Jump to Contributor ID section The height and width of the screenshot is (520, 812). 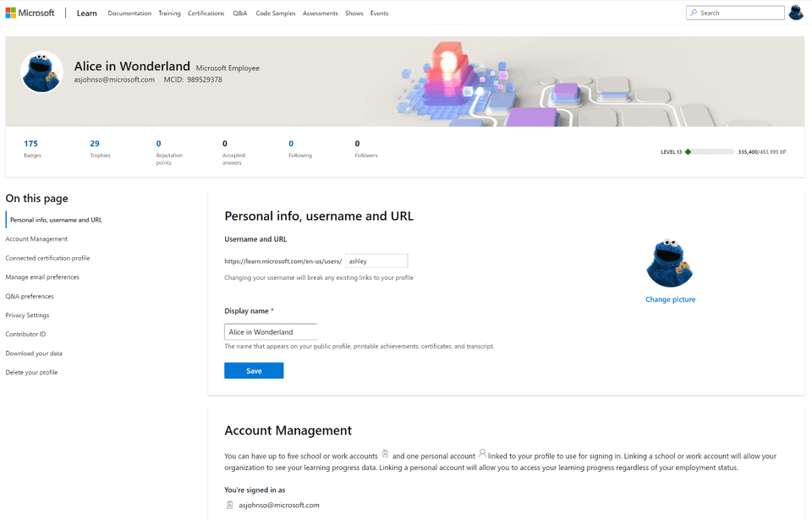[x=26, y=334]
